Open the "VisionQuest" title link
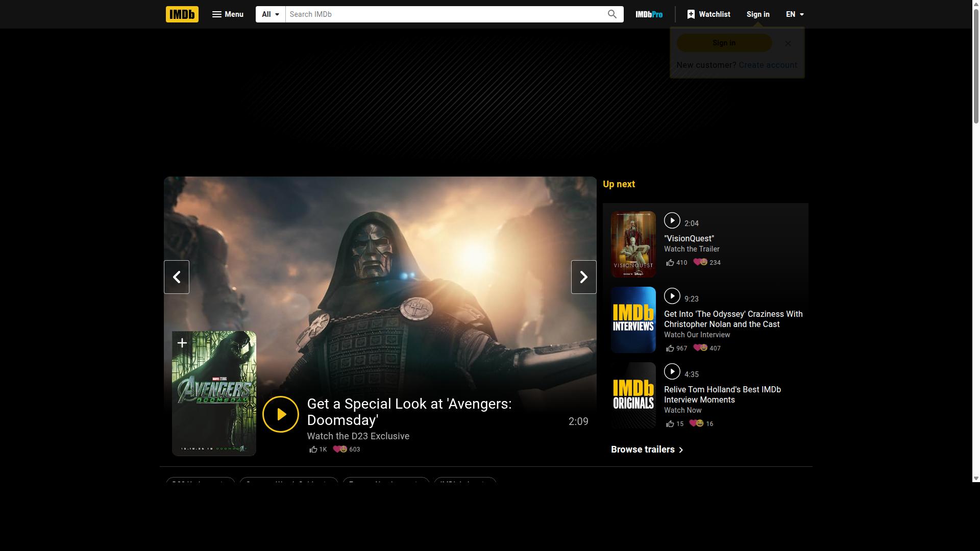 [x=689, y=238]
